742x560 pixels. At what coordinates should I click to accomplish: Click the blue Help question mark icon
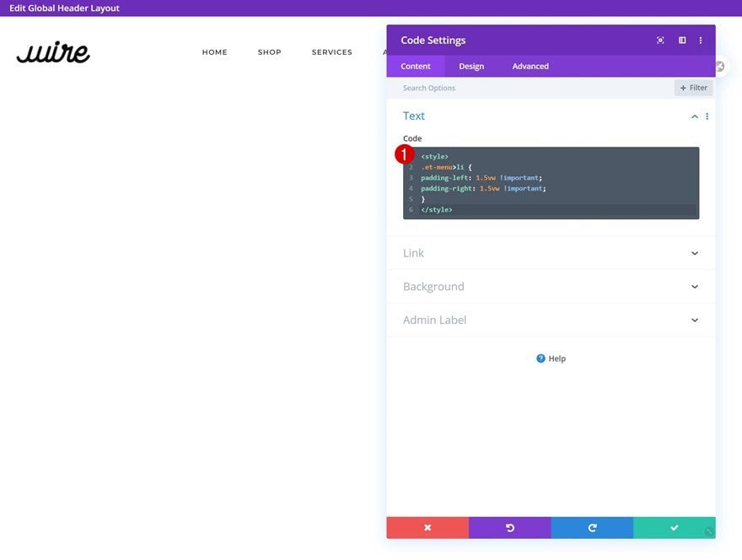(x=540, y=358)
